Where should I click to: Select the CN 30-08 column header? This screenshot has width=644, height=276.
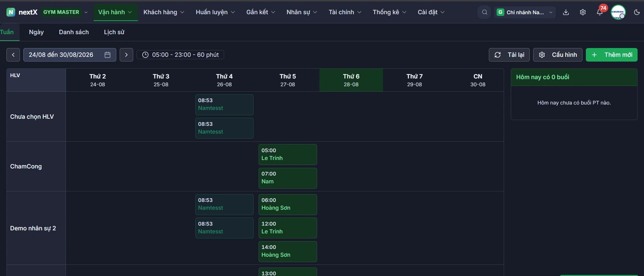coord(478,80)
